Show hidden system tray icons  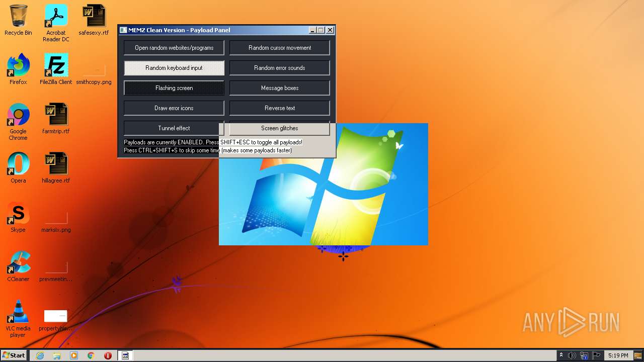561,355
